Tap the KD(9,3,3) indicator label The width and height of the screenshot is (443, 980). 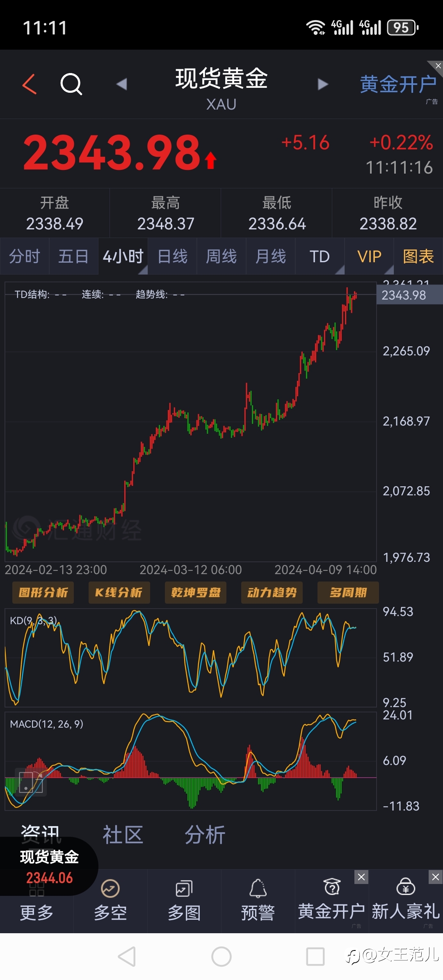33,621
